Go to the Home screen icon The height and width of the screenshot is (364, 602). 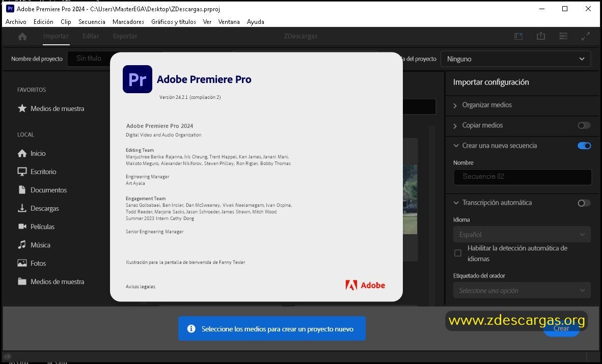22,37
